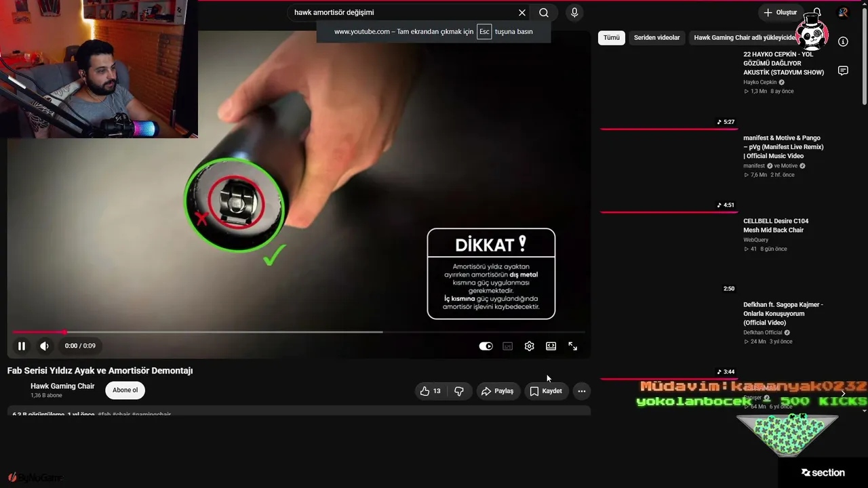Click the Defkhan Official channel name
868x488 pixels.
(x=763, y=333)
